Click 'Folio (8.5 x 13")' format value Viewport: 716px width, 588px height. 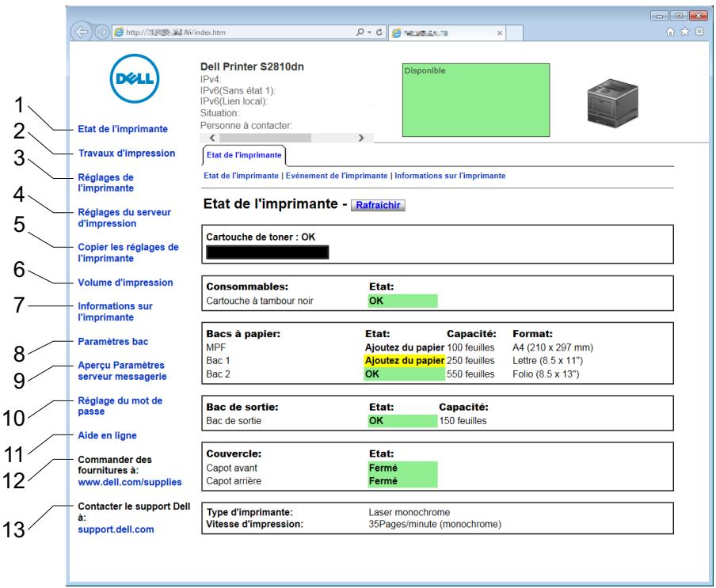pyautogui.click(x=546, y=374)
